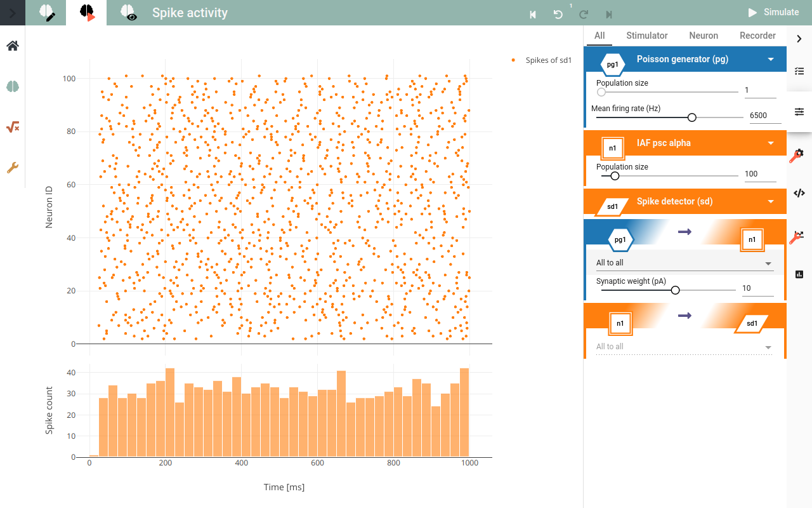Run the simulation with Simulate button
The image size is (812, 508).
click(774, 13)
